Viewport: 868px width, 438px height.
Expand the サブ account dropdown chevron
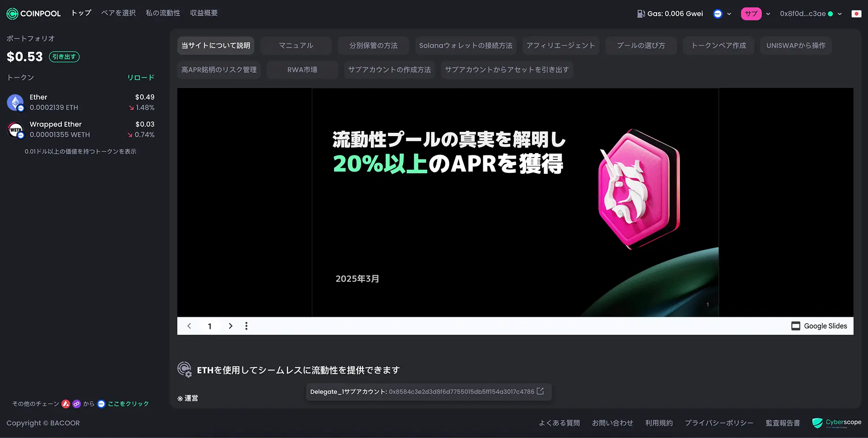pos(768,14)
